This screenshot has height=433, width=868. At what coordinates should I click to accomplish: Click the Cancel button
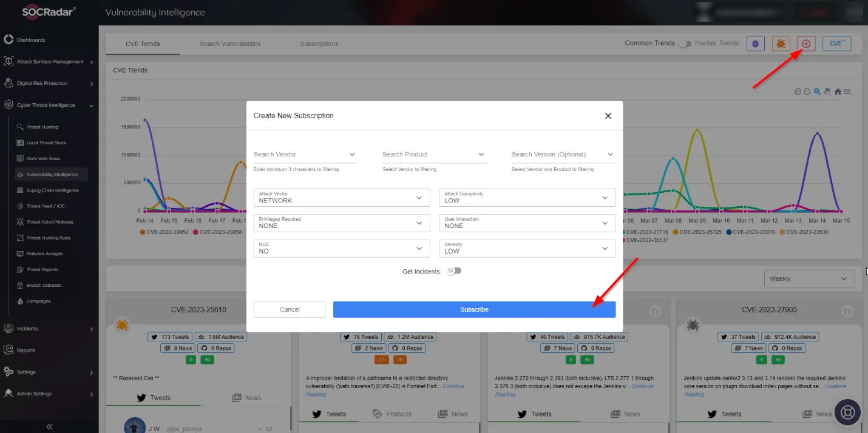coord(290,309)
